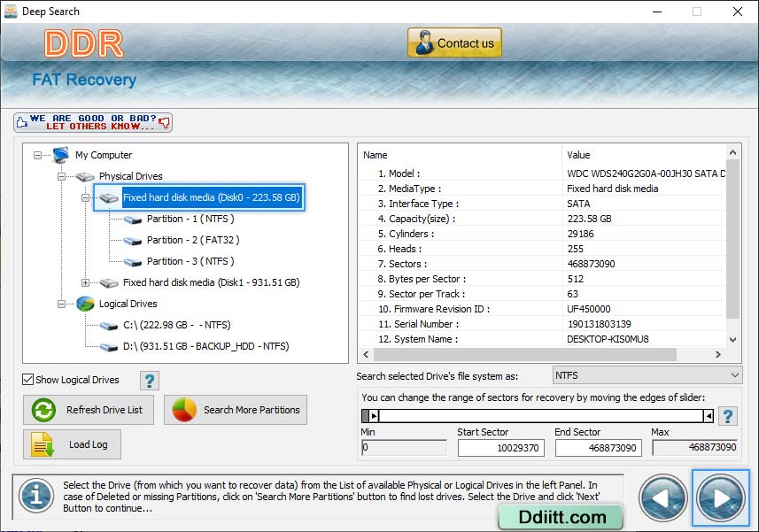Click details list scroll down arrow
The height and width of the screenshot is (532, 759).
[732, 340]
